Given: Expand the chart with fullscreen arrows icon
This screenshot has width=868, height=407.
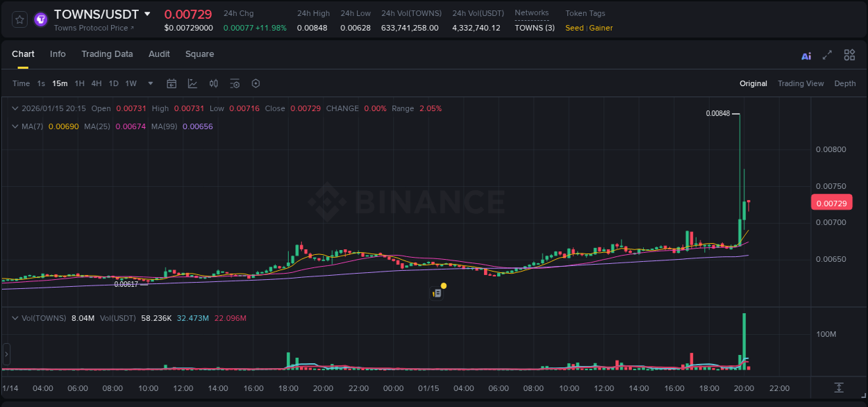Looking at the screenshot, I should point(828,54).
